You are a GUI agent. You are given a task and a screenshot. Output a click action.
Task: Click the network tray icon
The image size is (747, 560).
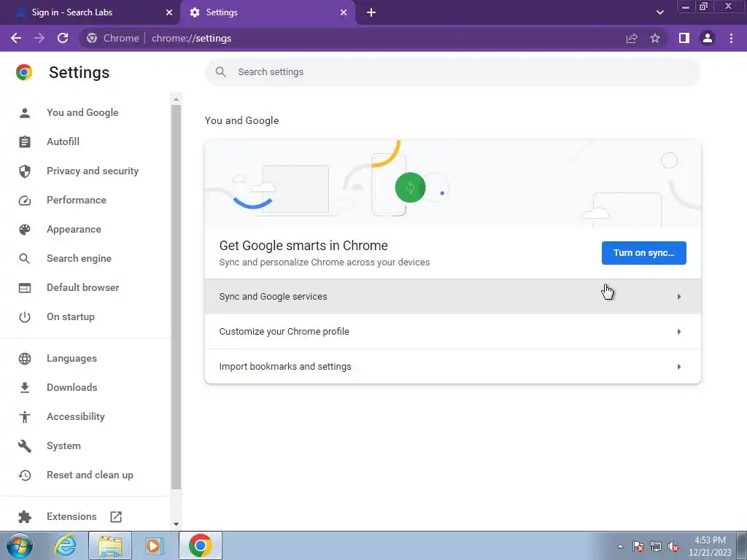point(656,546)
